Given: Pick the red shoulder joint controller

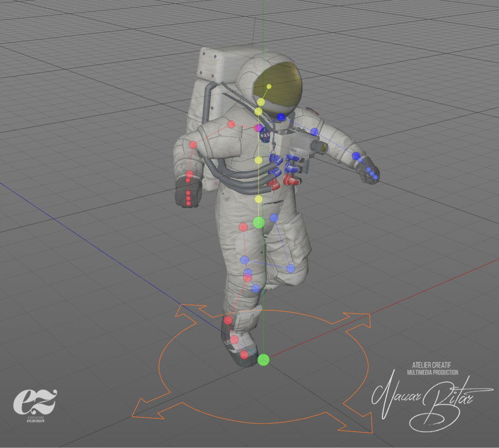Looking at the screenshot, I should 231,124.
